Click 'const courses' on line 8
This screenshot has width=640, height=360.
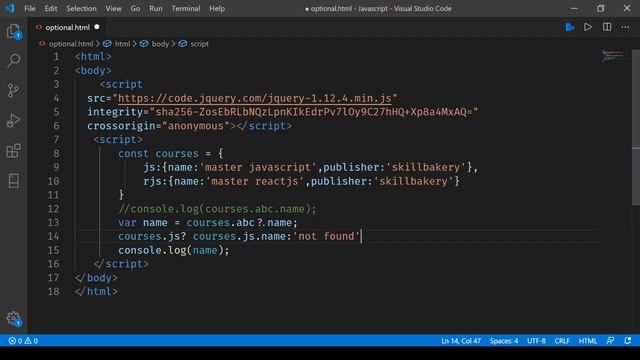tap(158, 153)
